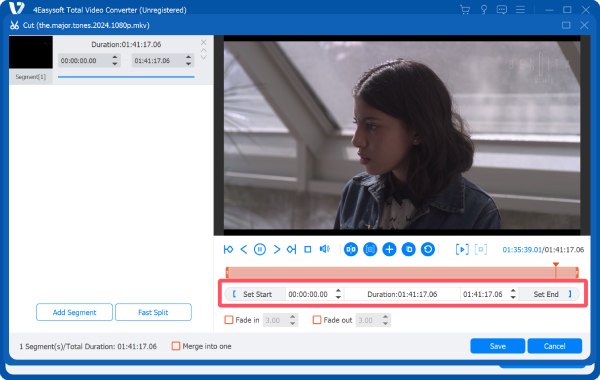Viewport: 600px width, 380px height.
Task: Enable the Fade out checkbox
Action: (316, 320)
